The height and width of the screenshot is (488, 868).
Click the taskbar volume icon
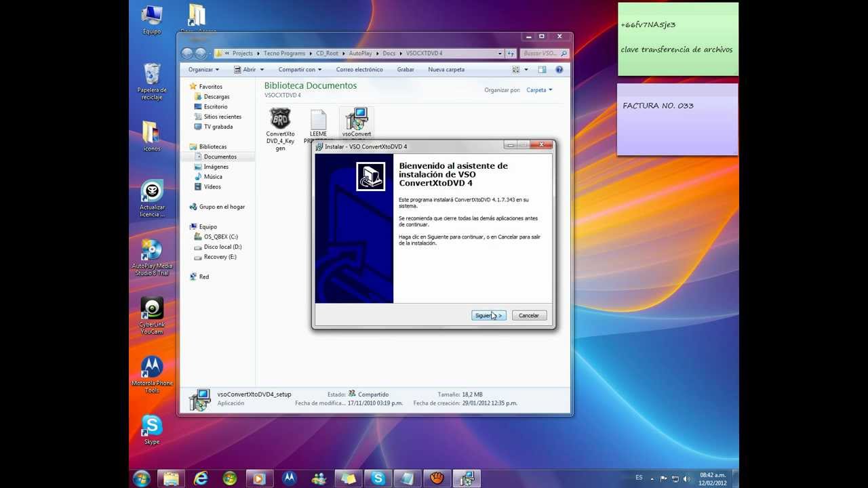[687, 478]
